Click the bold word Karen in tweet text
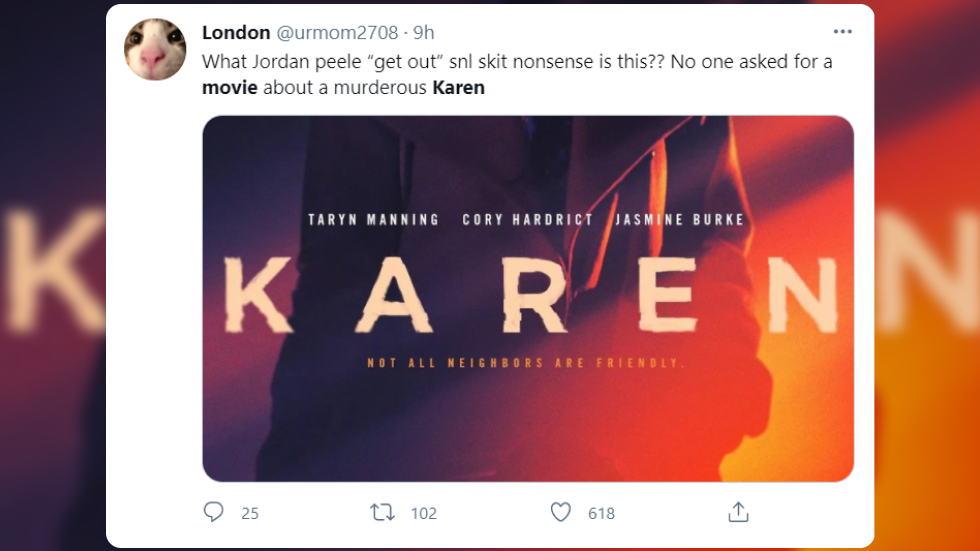The height and width of the screenshot is (551, 980). click(x=458, y=88)
